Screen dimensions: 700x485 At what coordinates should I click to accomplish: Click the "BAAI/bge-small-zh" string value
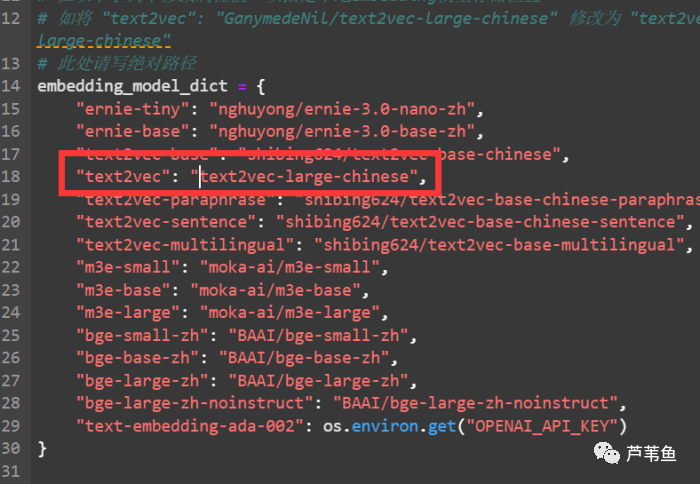tap(318, 335)
